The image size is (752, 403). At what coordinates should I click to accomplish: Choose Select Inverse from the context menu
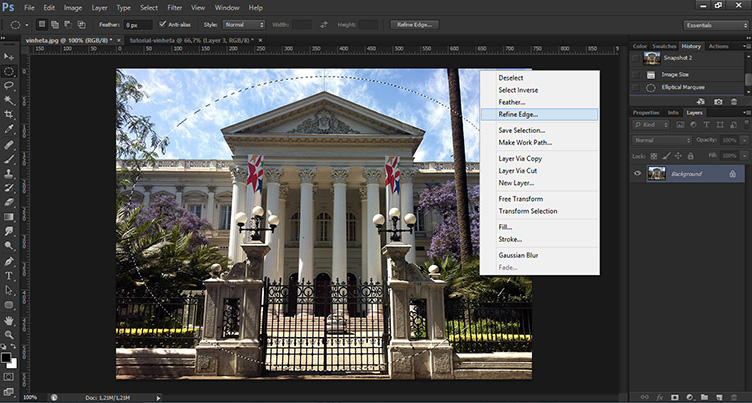[519, 90]
